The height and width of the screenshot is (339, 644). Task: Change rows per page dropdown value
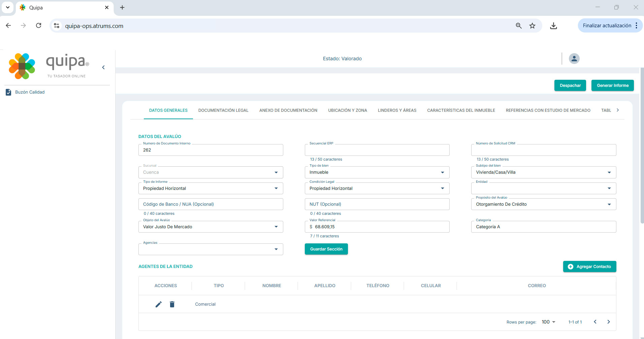click(x=548, y=322)
